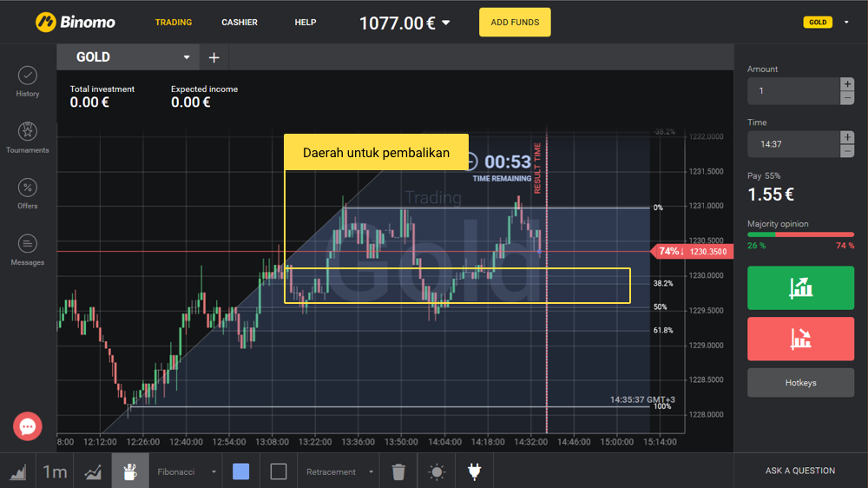Open the HELP menu
The height and width of the screenshot is (488, 868).
coord(305,23)
